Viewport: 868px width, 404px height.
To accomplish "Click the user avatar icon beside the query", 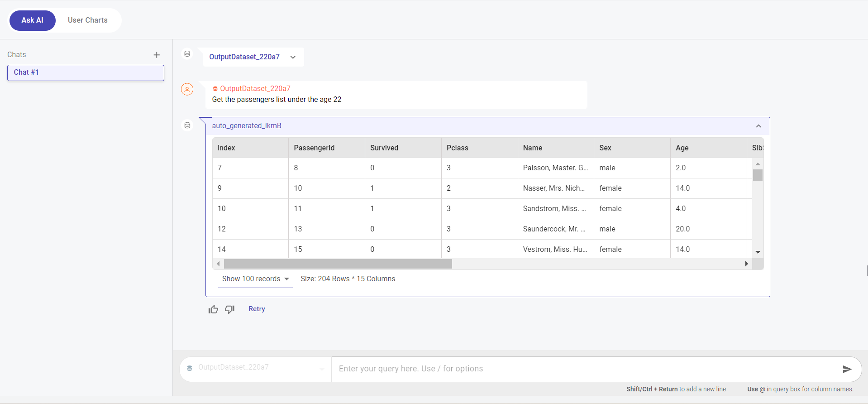I will (x=187, y=89).
